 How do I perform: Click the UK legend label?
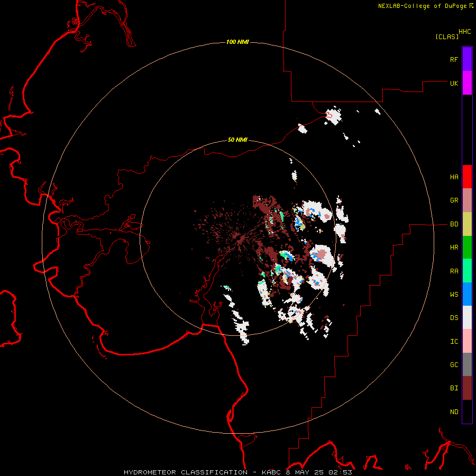454,83
